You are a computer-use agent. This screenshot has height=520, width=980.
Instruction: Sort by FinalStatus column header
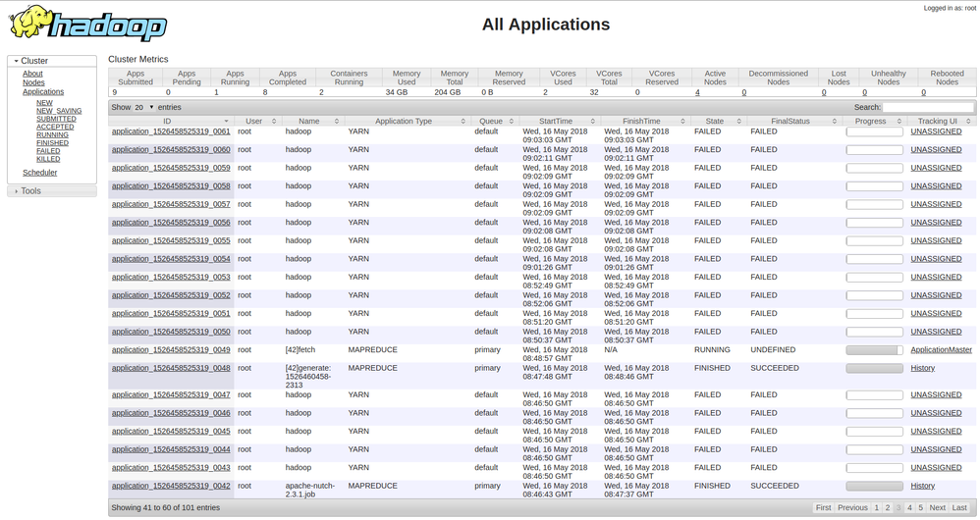tap(790, 122)
